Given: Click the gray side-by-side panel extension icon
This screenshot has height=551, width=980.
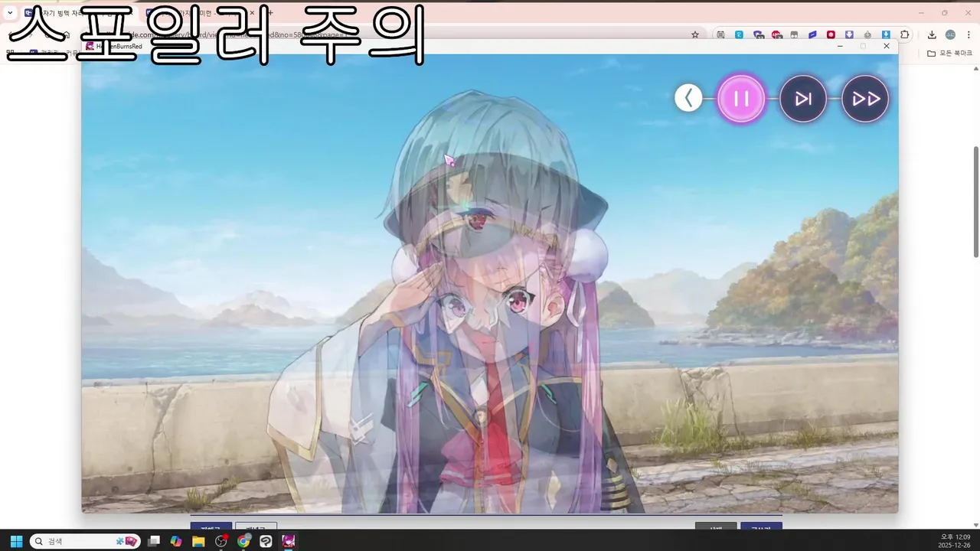Looking at the screenshot, I should [794, 34].
